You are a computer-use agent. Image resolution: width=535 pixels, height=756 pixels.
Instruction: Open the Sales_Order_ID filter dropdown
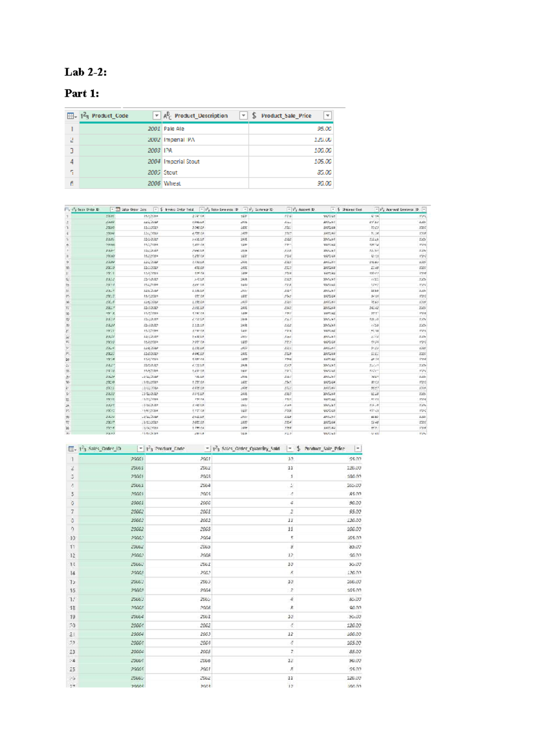pyautogui.click(x=141, y=448)
